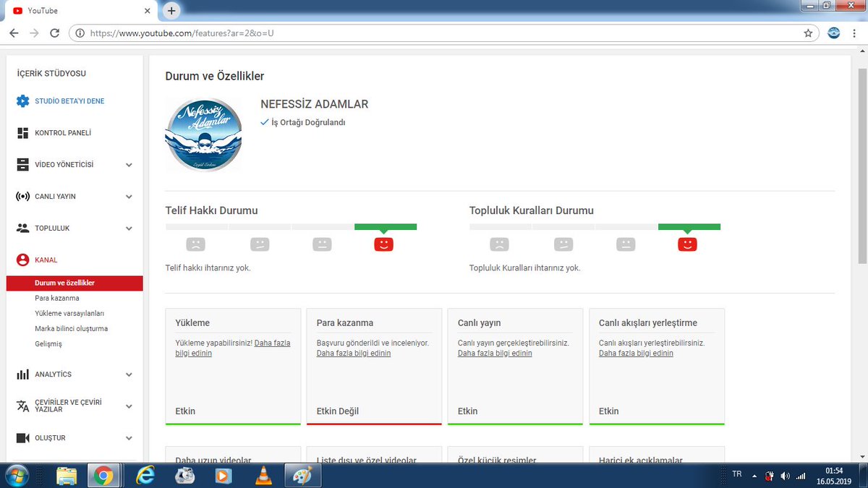Click Daha fazla bilgi edinin in Canlı akışları yerleştirme
Screen dimensions: 868x488
point(636,354)
